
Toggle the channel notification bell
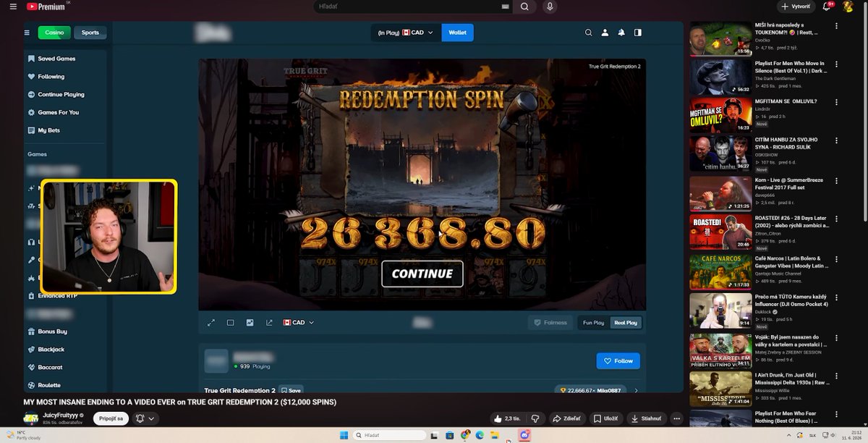pos(143,418)
